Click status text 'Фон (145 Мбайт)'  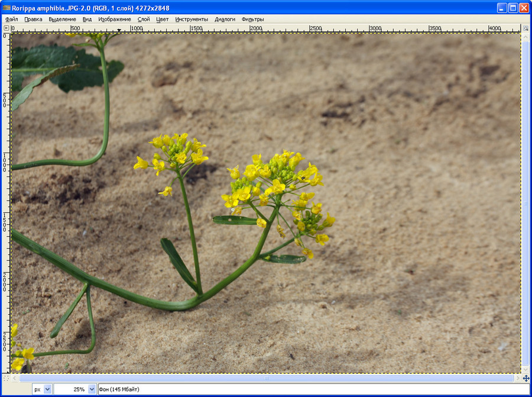click(x=119, y=389)
